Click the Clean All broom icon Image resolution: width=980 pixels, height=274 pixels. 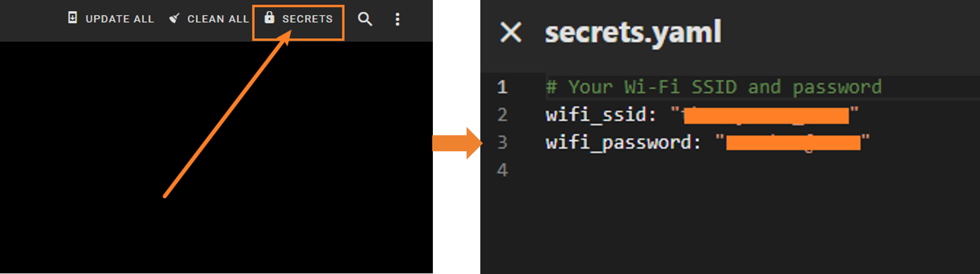pos(174,18)
